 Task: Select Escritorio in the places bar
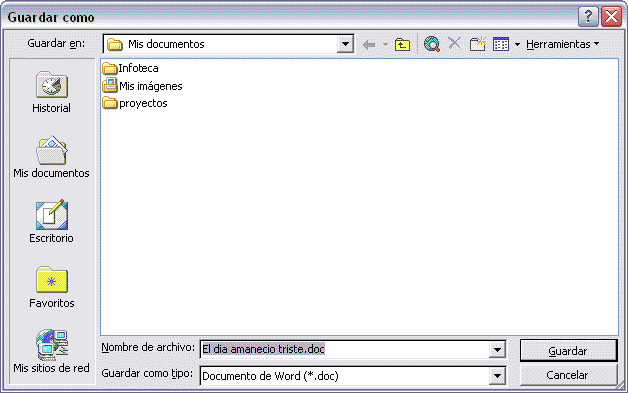[51, 222]
